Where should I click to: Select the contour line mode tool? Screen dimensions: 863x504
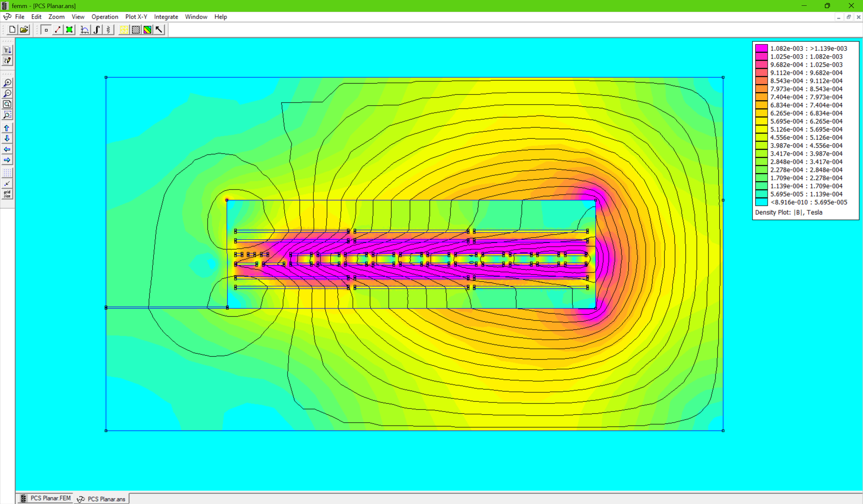coord(58,30)
